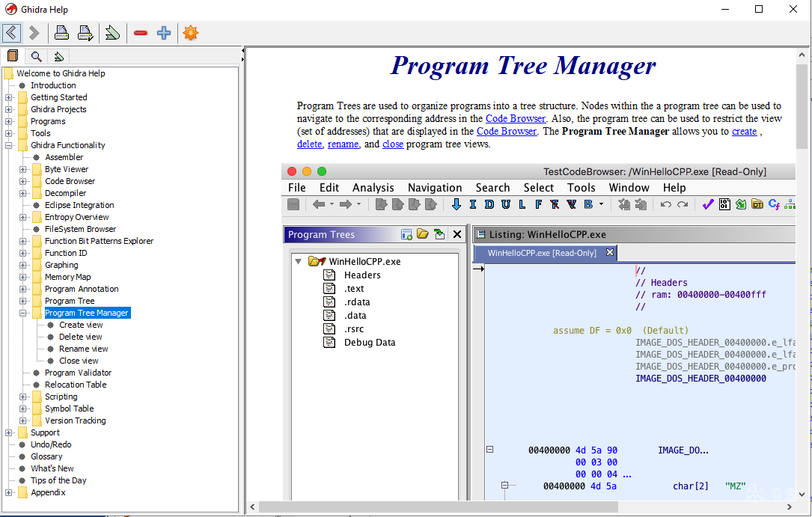Follow the 'create' hyperlink

click(x=744, y=132)
